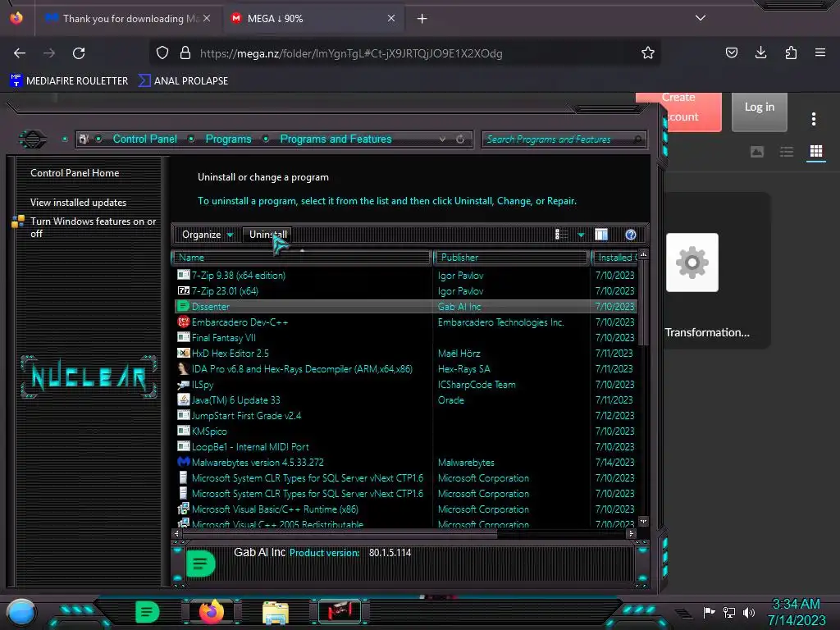
Task: Open View installed updates link
Action: pos(78,203)
